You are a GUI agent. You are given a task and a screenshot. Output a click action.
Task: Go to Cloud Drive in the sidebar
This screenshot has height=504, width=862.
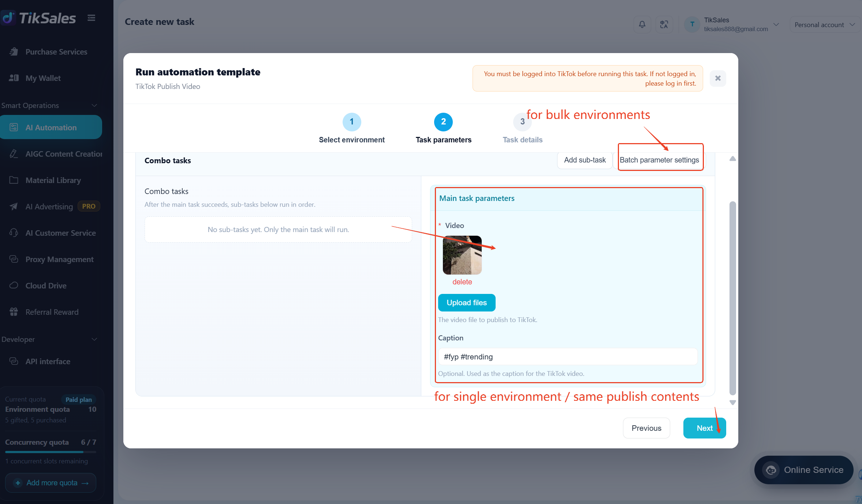click(x=51, y=285)
